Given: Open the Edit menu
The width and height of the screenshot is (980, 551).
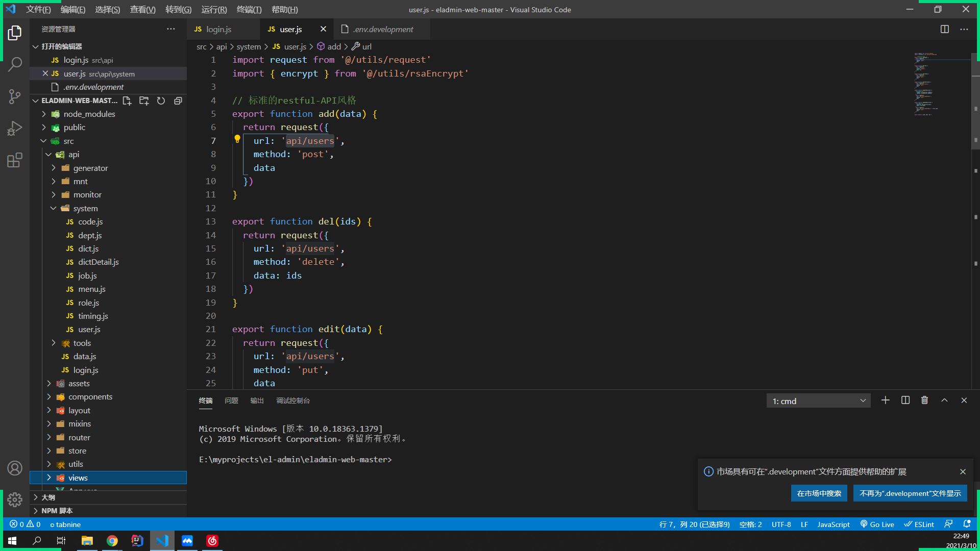Looking at the screenshot, I should point(73,10).
